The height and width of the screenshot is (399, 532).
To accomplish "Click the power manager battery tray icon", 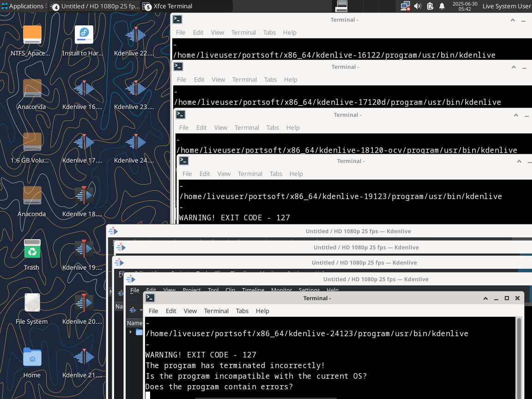I will click(x=430, y=6).
